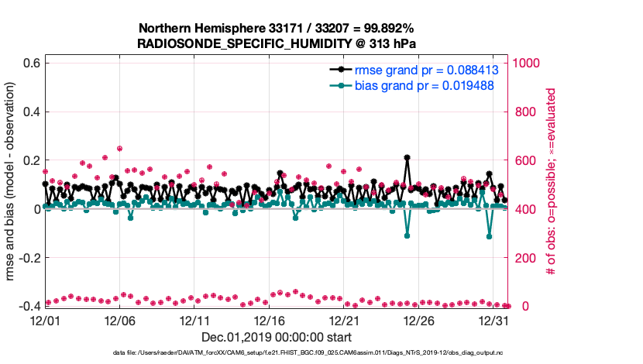Select the lowest teal bias dip near 12/25

pyautogui.click(x=407, y=235)
